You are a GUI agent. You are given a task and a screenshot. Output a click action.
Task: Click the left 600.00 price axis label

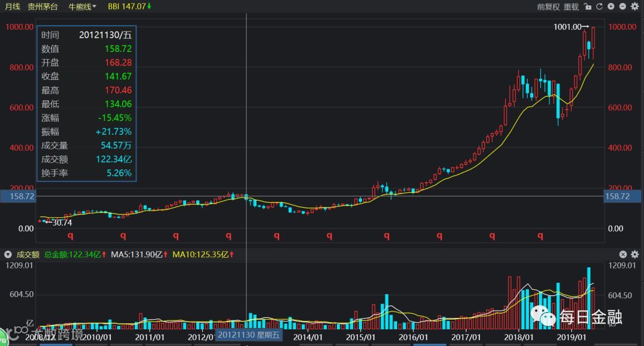click(22, 107)
